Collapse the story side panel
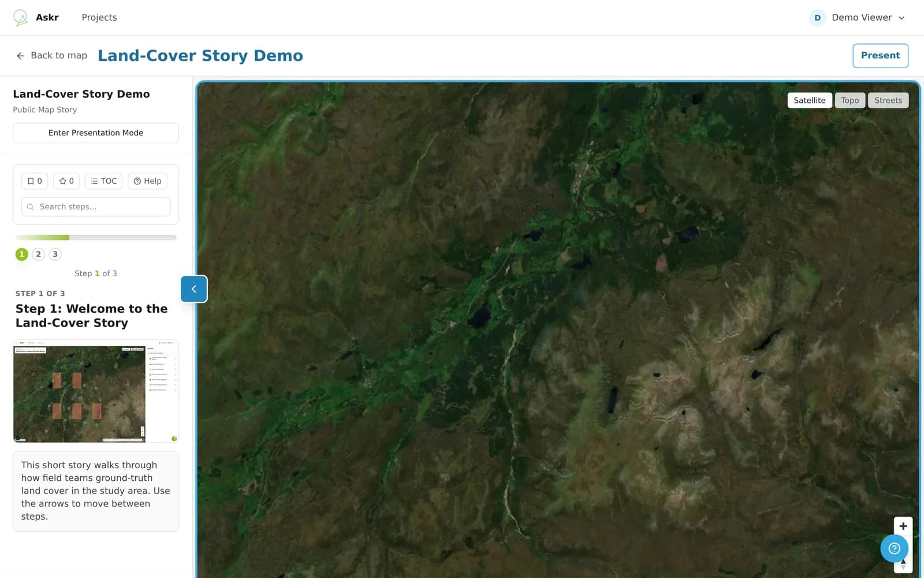This screenshot has height=578, width=924. 194,289
